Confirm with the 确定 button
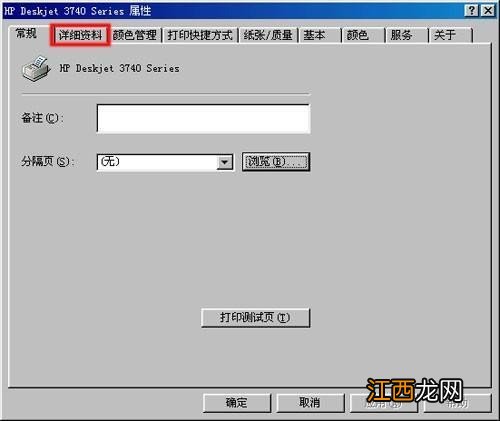Image resolution: width=500 pixels, height=421 pixels. tap(237, 403)
